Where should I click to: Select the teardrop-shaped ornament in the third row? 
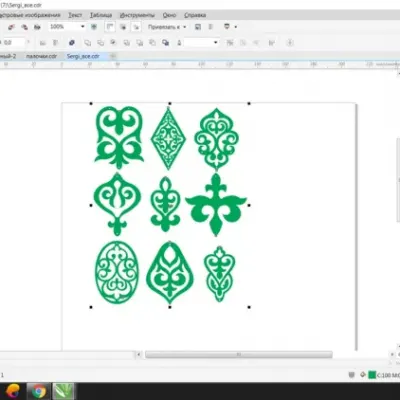pyautogui.click(x=170, y=272)
